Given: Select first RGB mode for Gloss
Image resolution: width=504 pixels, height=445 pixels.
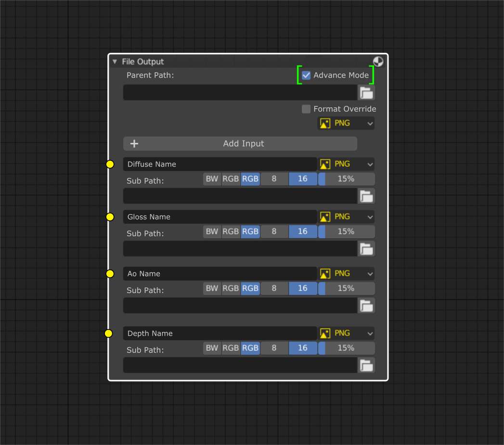Looking at the screenshot, I should 231,232.
